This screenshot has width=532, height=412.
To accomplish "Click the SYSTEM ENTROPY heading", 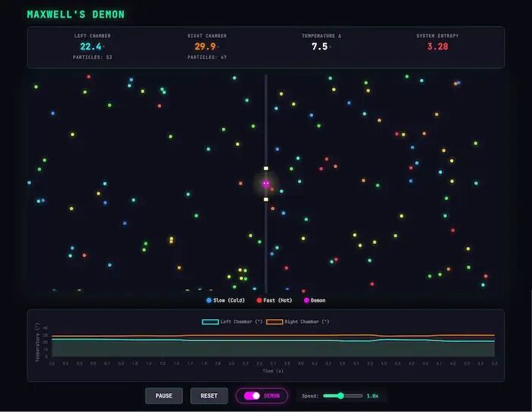I will coord(438,36).
